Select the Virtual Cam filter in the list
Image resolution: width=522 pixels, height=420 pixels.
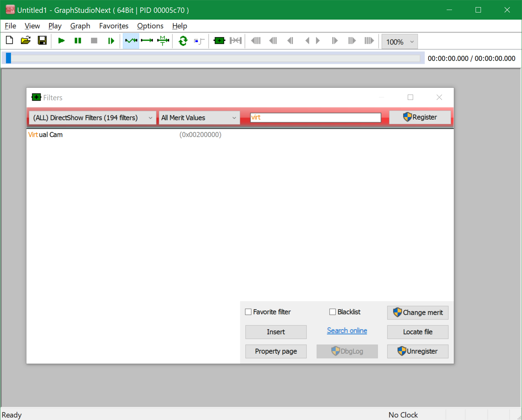(45, 135)
